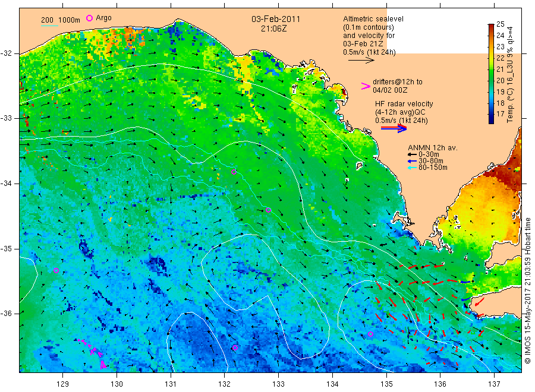Click the black 0-30m ANMN arrow
Screen dimensions: 535x392
click(412, 154)
